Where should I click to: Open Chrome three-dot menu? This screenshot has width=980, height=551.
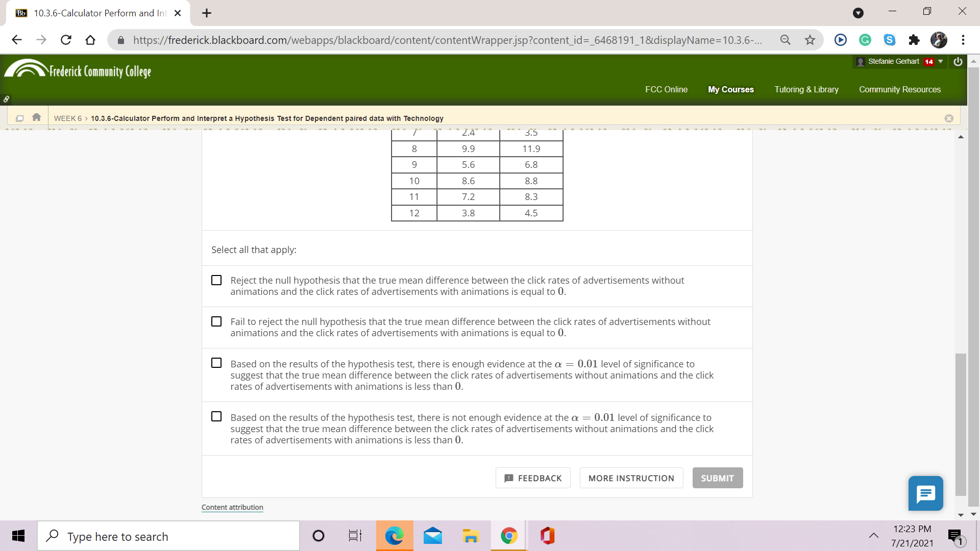(963, 40)
